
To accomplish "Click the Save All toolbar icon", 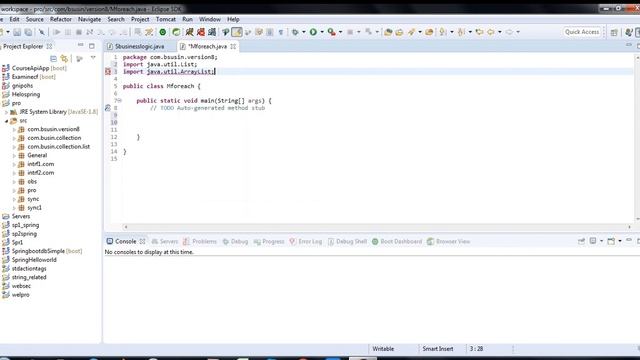I will tap(28, 32).
